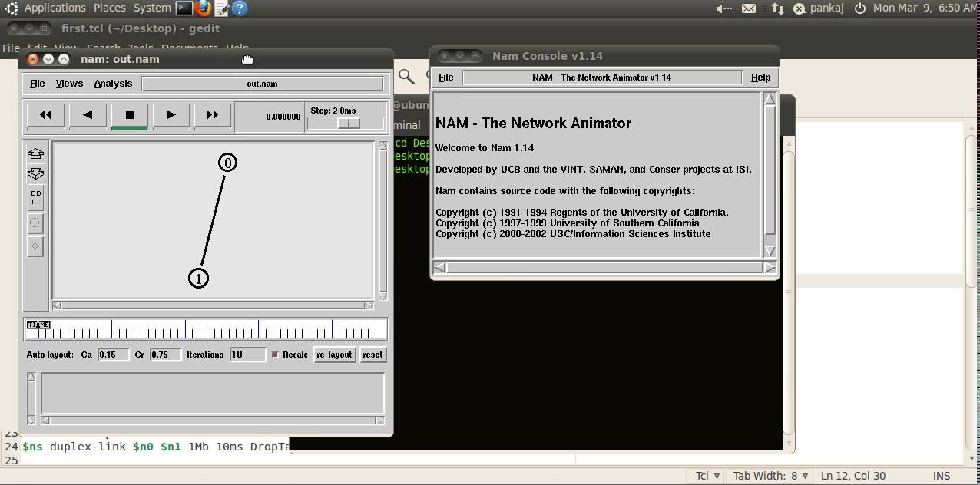Click the play backward button in nam
The image size is (980, 485).
(x=88, y=115)
